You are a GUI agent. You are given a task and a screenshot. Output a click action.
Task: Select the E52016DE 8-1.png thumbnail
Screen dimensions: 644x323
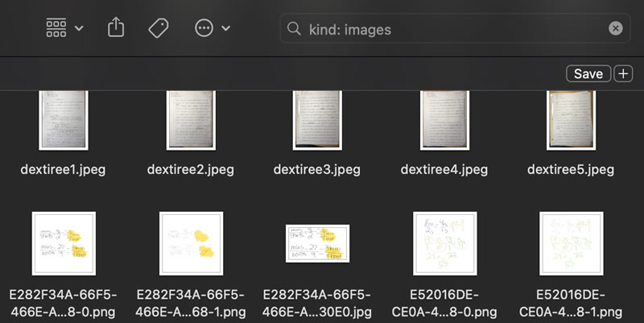pyautogui.click(x=572, y=243)
